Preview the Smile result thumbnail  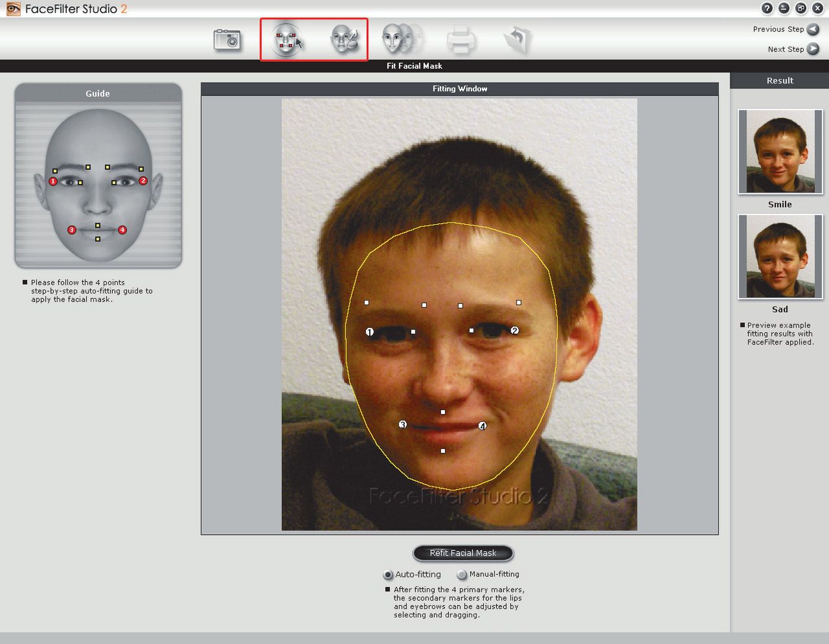pos(780,152)
